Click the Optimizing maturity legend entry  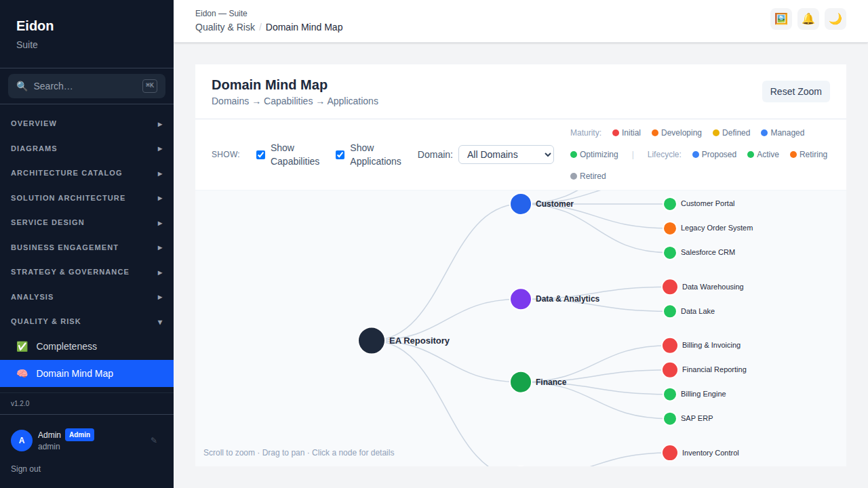click(x=594, y=155)
